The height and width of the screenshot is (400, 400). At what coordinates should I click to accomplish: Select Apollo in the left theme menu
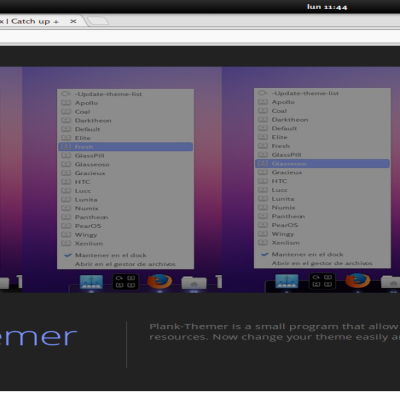click(x=125, y=103)
